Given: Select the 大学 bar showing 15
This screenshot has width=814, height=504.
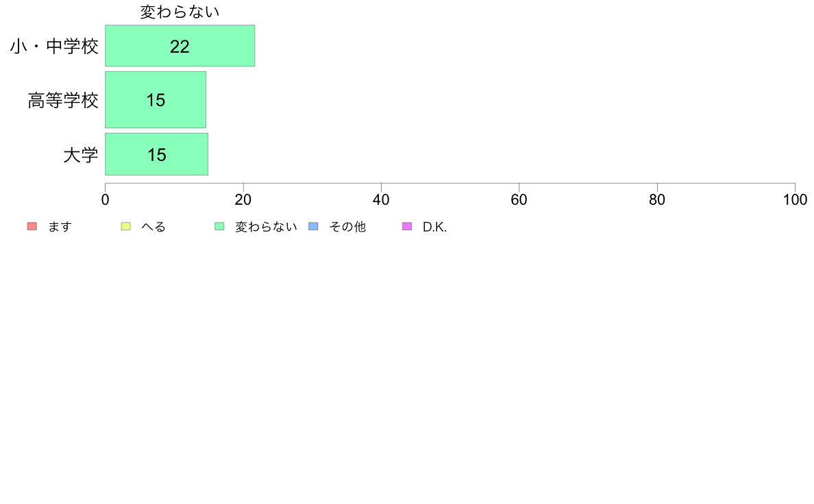Looking at the screenshot, I should tap(157, 154).
